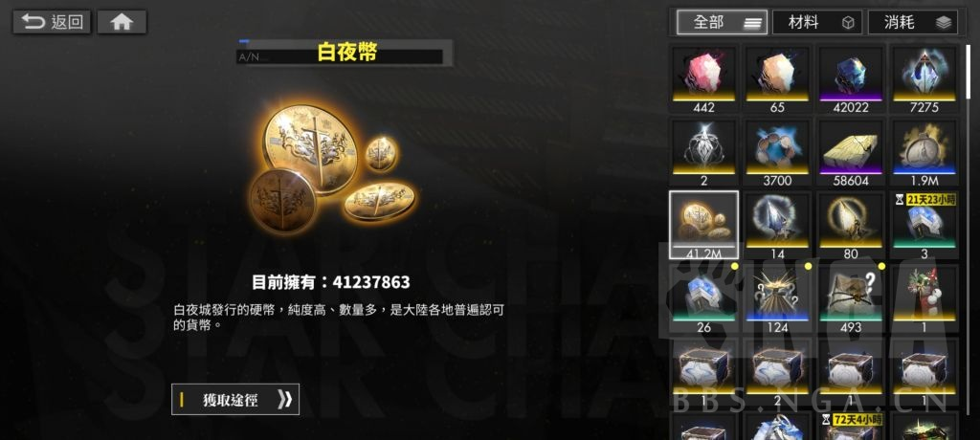The height and width of the screenshot is (440, 980).
Task: Switch to the 材料 tab
Action: 817,23
